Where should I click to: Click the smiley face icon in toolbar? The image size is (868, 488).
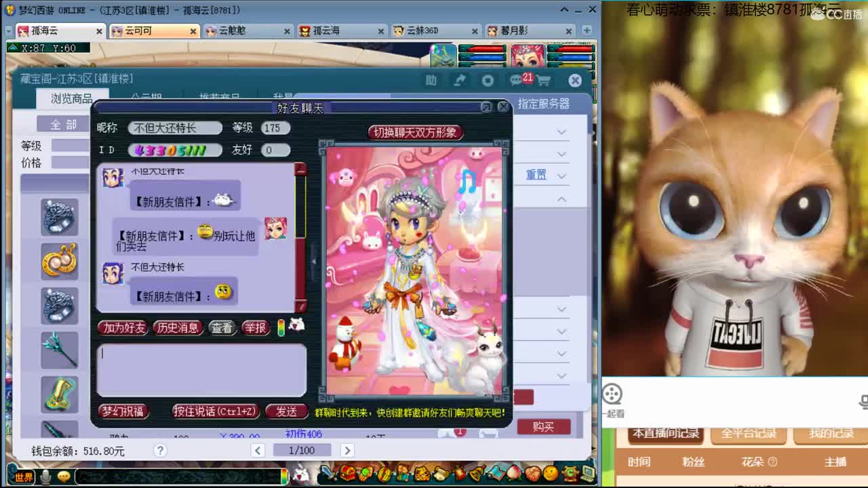(551, 472)
